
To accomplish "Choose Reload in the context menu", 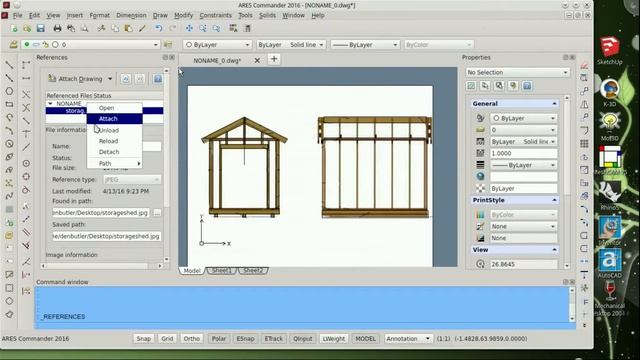I will (114, 141).
